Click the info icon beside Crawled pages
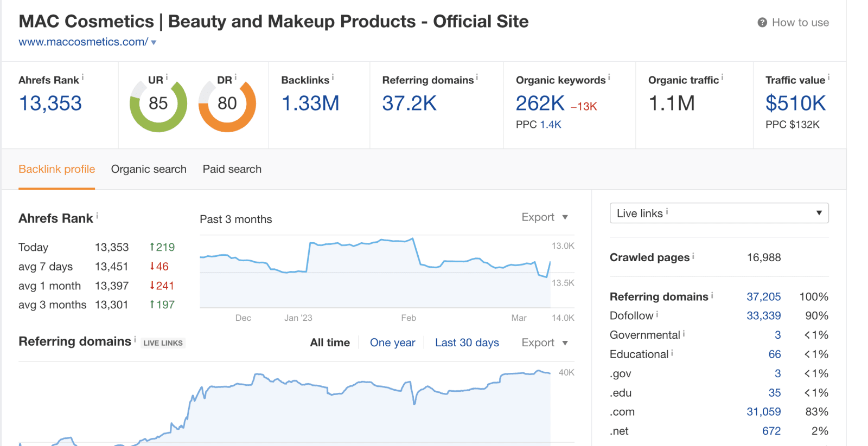 pyautogui.click(x=693, y=256)
